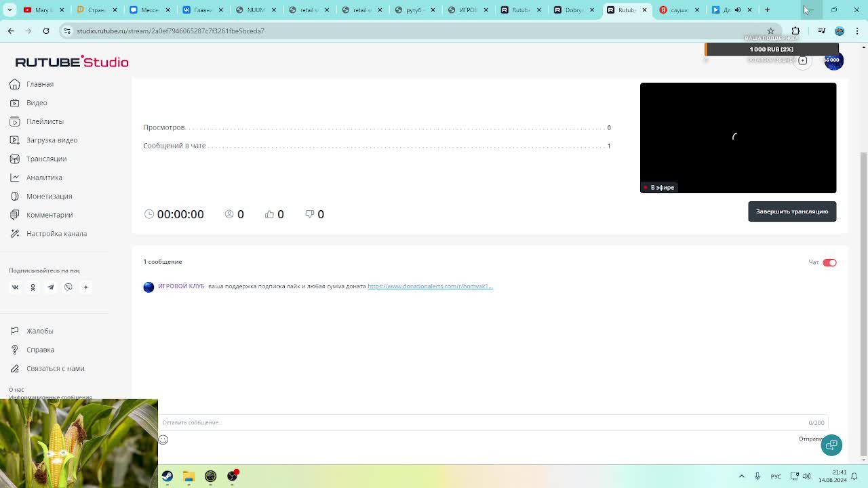Click the dislikes thumbs-down icon
This screenshot has width=868, height=488.
[309, 214]
